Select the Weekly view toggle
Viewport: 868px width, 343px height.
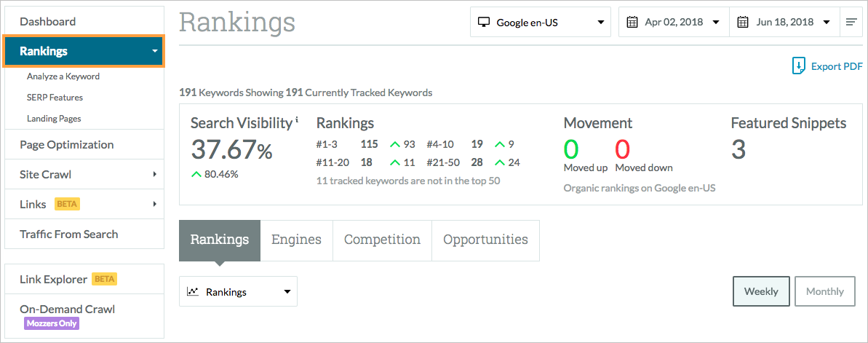point(761,291)
